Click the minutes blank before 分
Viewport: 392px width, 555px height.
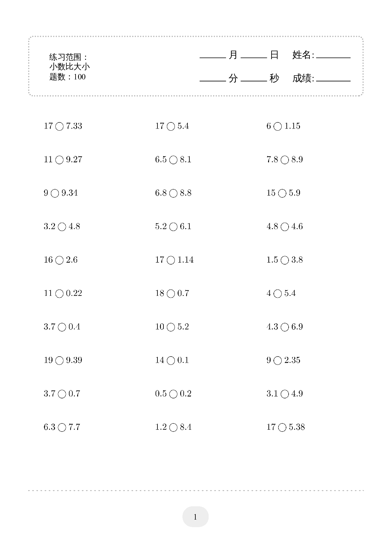pyautogui.click(x=213, y=78)
